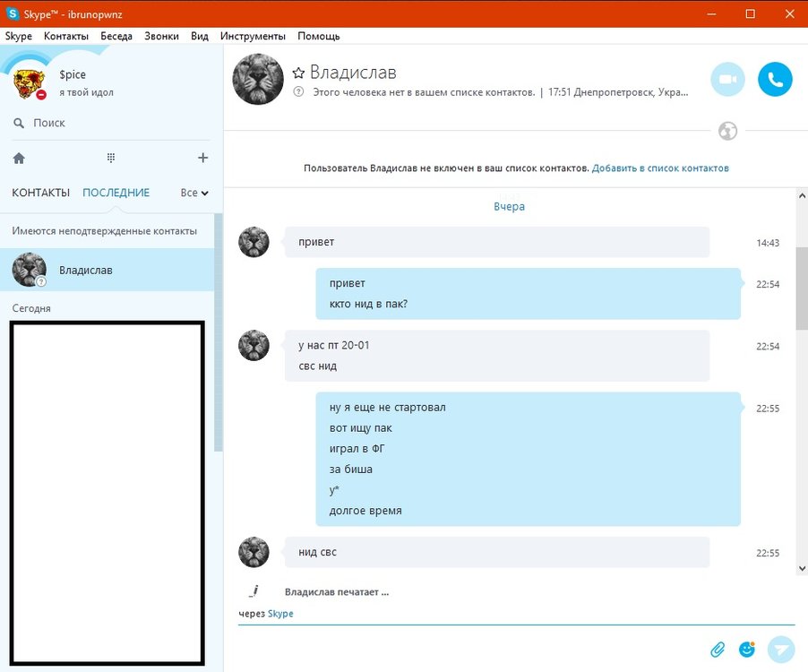Click the plus icon to add contact
808x672 pixels.
click(202, 158)
